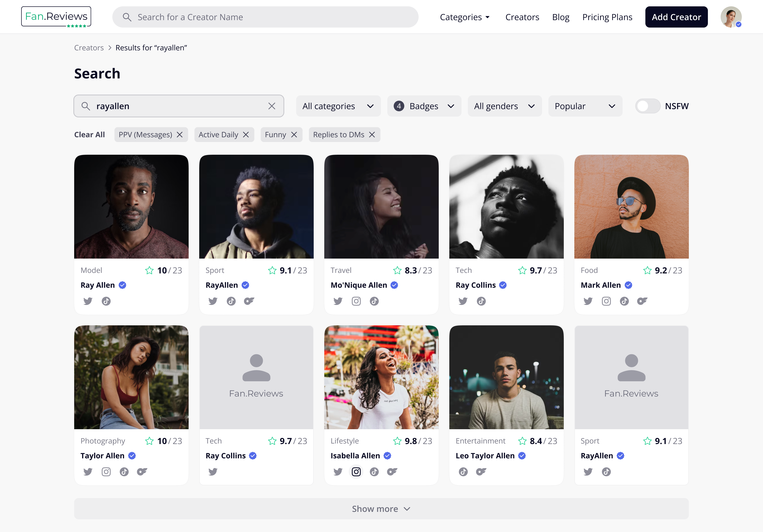The height and width of the screenshot is (532, 763).
Task: Click Clear All filters link
Action: point(89,135)
